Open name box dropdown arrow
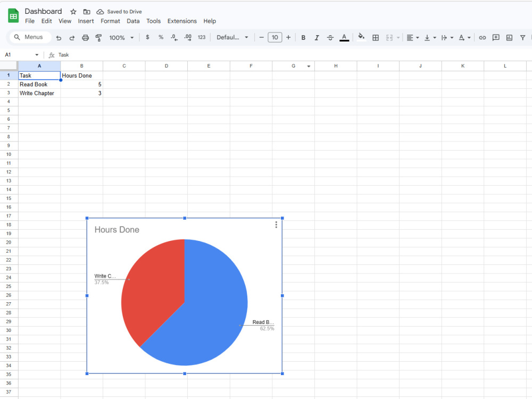The height and width of the screenshot is (399, 532). tap(37, 55)
